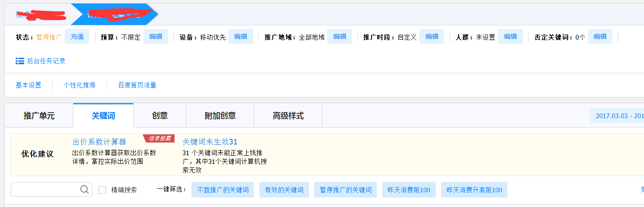644x207 pixels.
Task: Switch to the 高级样式 tab
Action: (x=288, y=116)
